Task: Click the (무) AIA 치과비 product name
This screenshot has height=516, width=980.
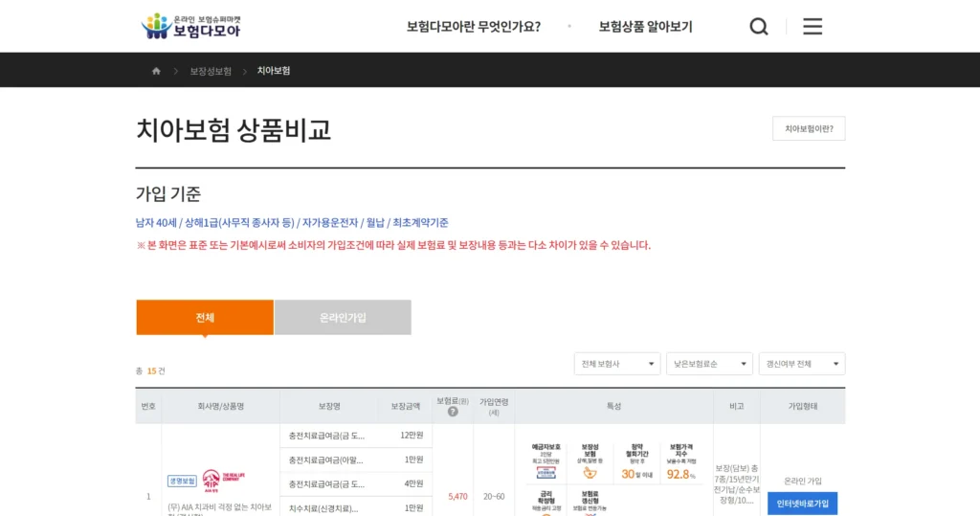Action: [x=220, y=508]
